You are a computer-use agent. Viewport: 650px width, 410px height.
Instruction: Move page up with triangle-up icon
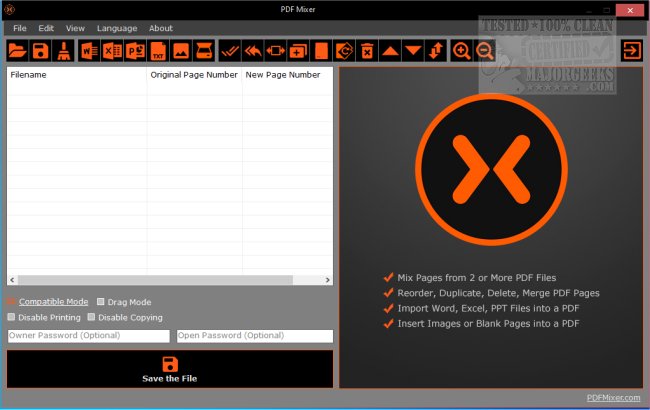pos(390,51)
